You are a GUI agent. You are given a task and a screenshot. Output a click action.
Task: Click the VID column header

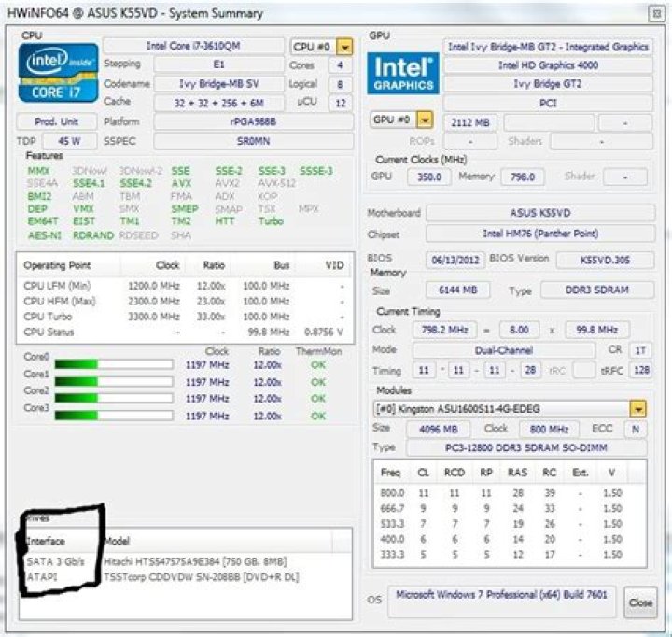[324, 265]
